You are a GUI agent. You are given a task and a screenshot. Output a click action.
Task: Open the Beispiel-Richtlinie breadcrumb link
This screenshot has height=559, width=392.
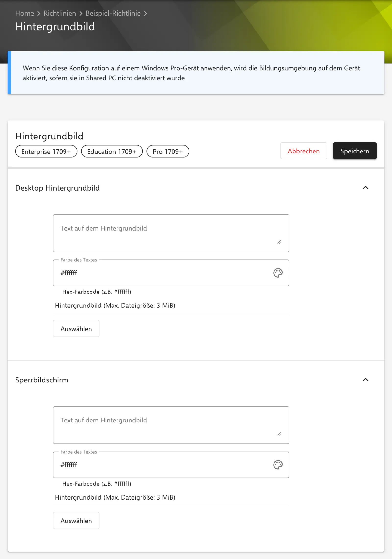coord(113,13)
